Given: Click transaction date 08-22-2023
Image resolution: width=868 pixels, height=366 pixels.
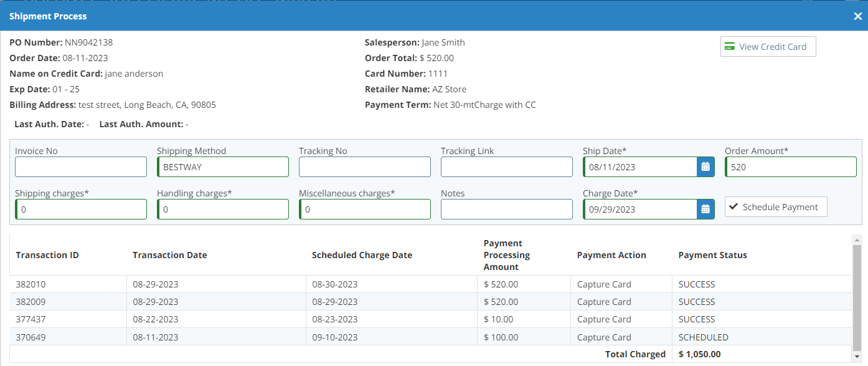Looking at the screenshot, I should point(156,319).
